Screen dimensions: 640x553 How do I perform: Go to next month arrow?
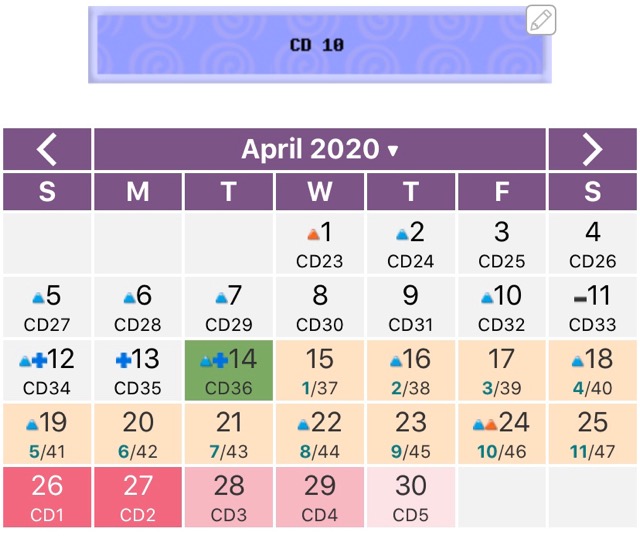coord(593,149)
